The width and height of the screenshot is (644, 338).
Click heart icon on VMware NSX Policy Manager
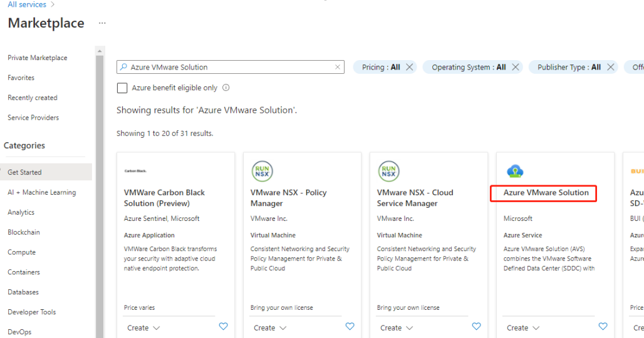[x=350, y=327]
